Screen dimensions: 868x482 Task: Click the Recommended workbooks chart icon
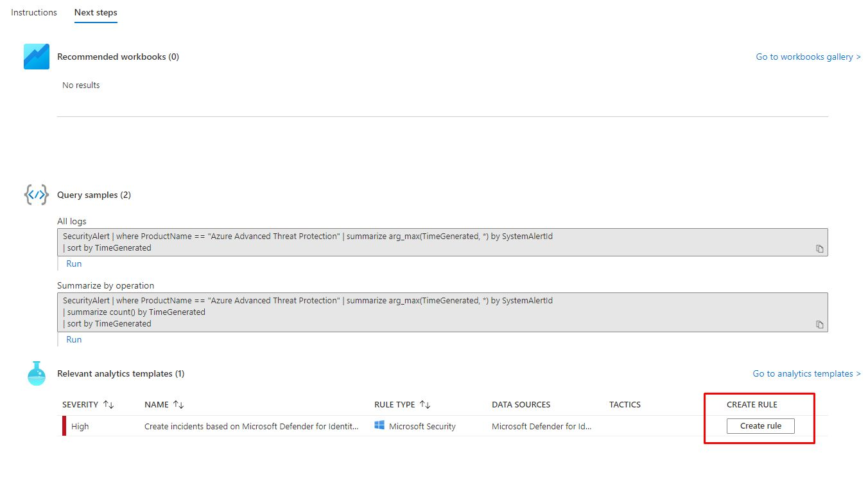pos(37,57)
